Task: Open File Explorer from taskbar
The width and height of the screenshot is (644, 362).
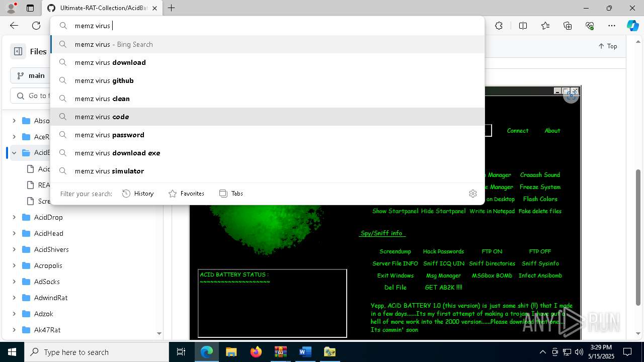Action: coord(231,352)
